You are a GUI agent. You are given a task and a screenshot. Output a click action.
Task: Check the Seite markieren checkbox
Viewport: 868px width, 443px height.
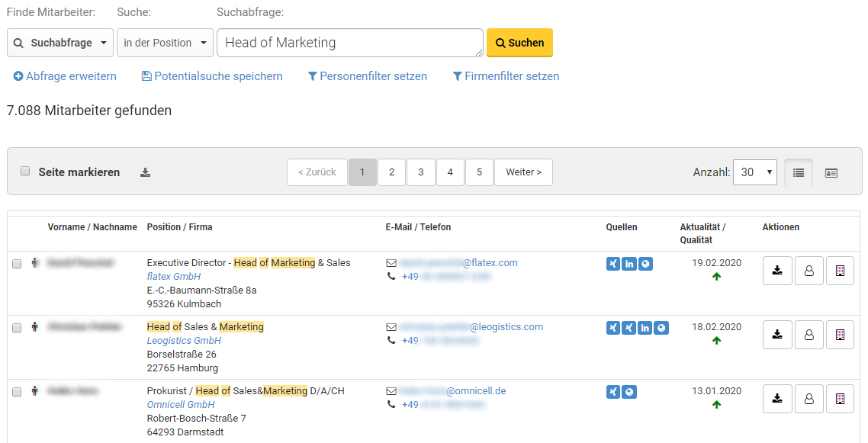click(25, 171)
